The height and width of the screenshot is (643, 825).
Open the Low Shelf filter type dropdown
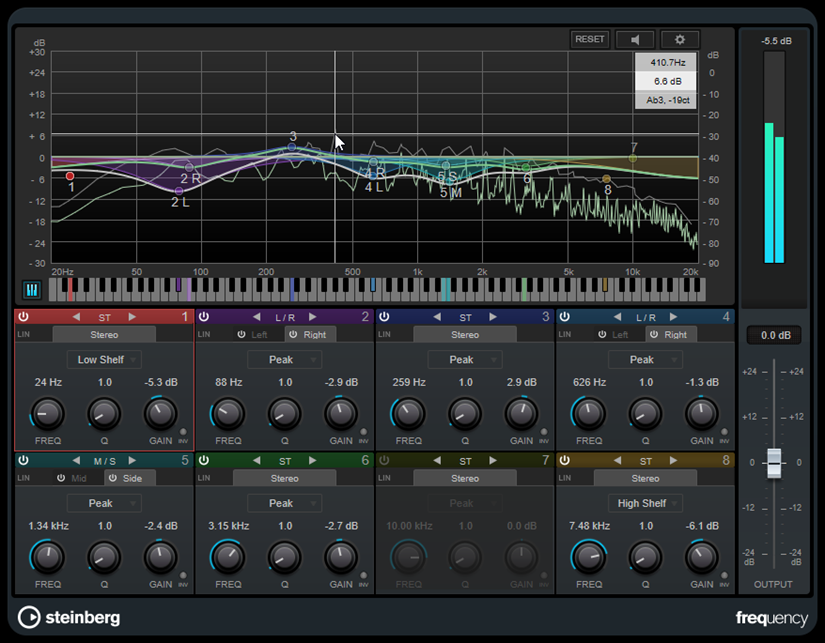104,360
